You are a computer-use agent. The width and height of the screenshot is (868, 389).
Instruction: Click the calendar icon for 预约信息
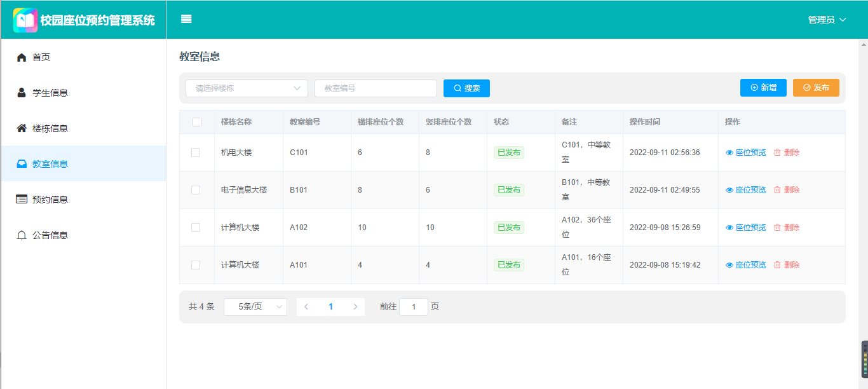click(x=22, y=200)
